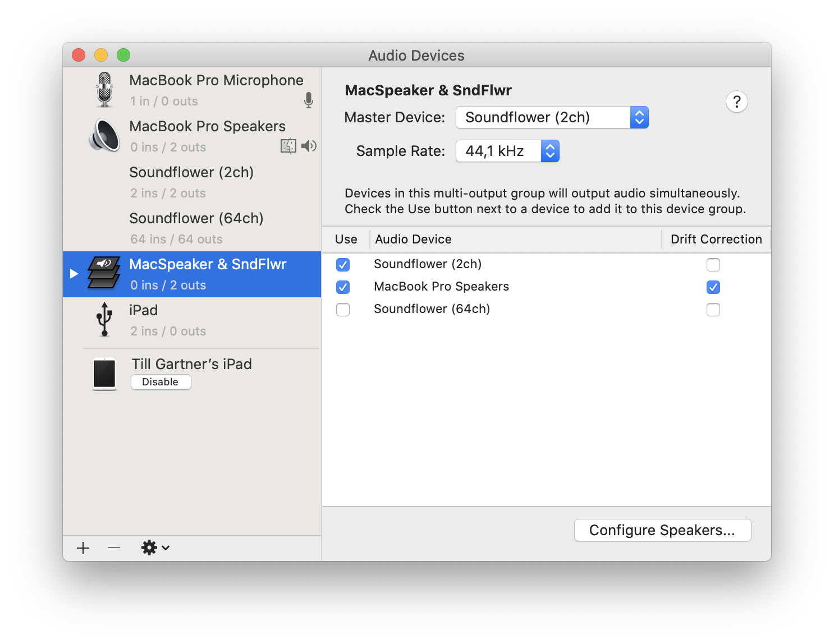Open the gear action menu
This screenshot has height=644, width=834.
[155, 548]
